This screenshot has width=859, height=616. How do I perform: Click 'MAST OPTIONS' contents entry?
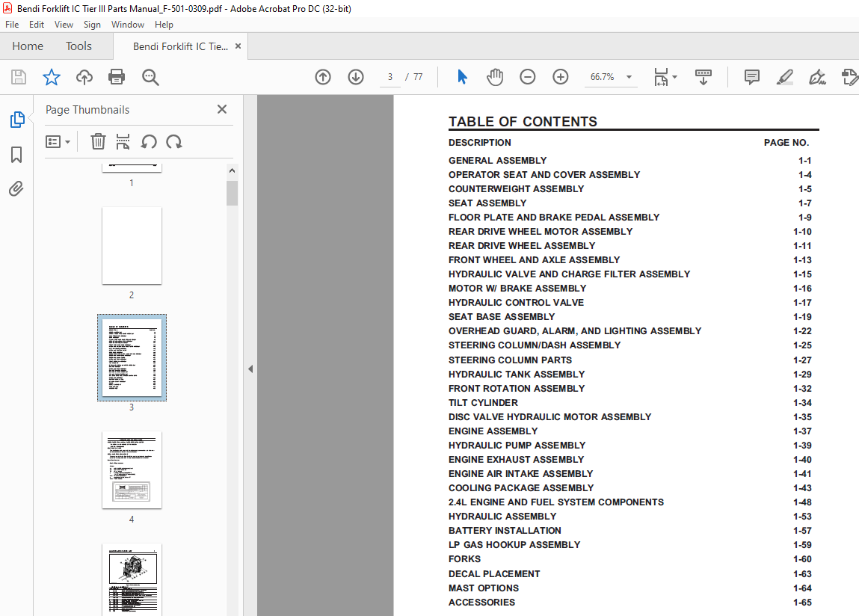[x=483, y=588]
